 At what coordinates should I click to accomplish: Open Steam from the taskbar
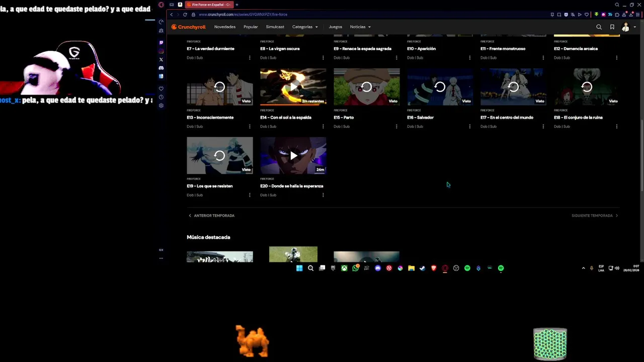pyautogui.click(x=422, y=268)
